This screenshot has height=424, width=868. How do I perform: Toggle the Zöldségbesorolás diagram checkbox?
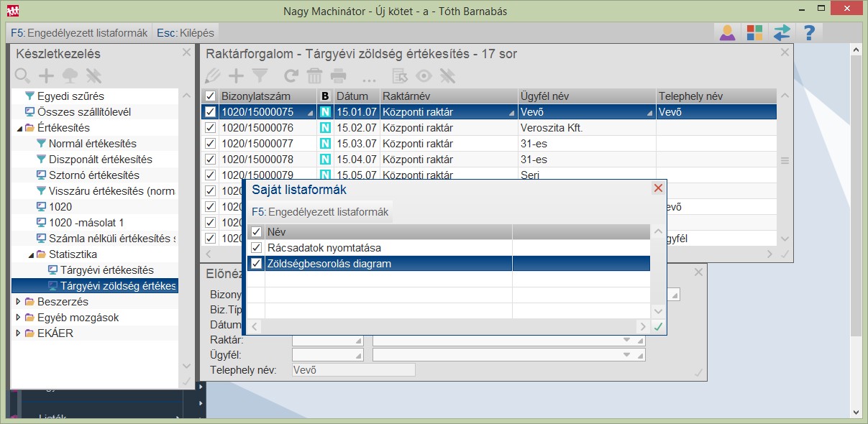(x=256, y=264)
